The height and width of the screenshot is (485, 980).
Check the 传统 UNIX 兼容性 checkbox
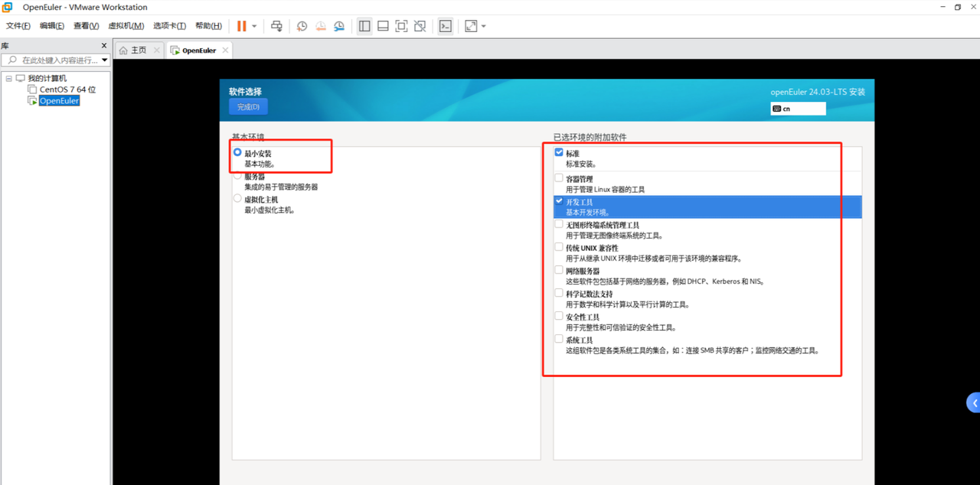pyautogui.click(x=559, y=247)
